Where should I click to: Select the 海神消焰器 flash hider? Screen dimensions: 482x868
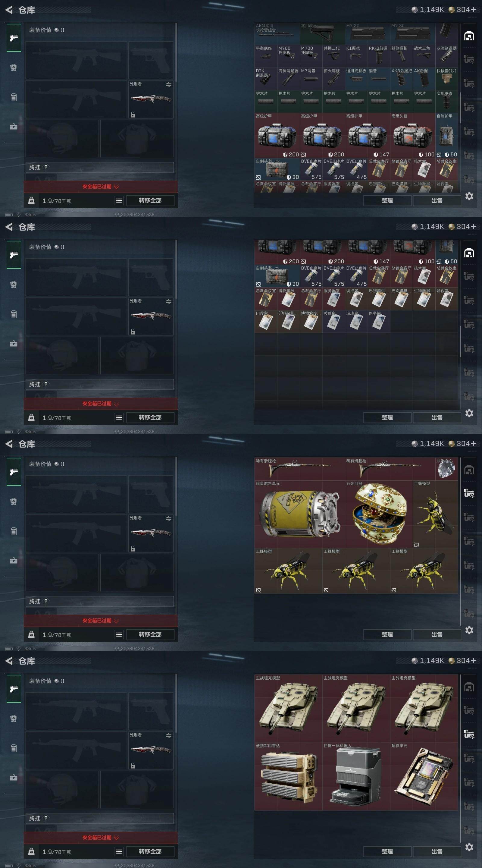pyautogui.click(x=288, y=78)
